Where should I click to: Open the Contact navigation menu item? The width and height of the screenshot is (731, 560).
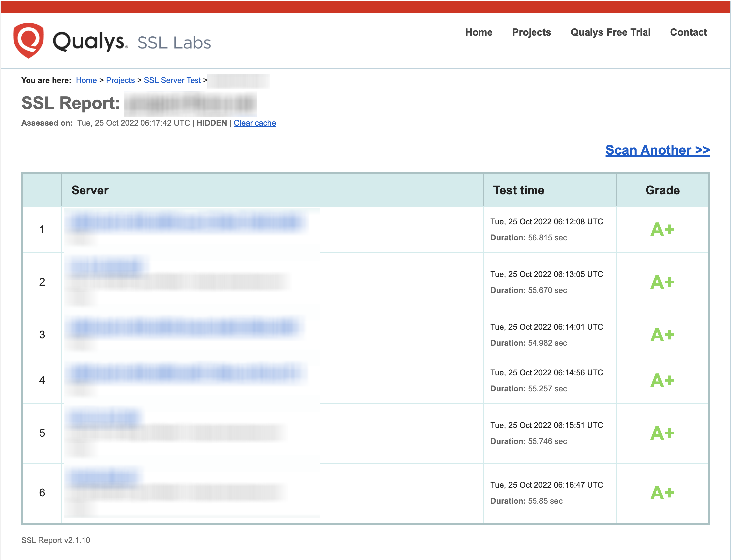point(688,32)
